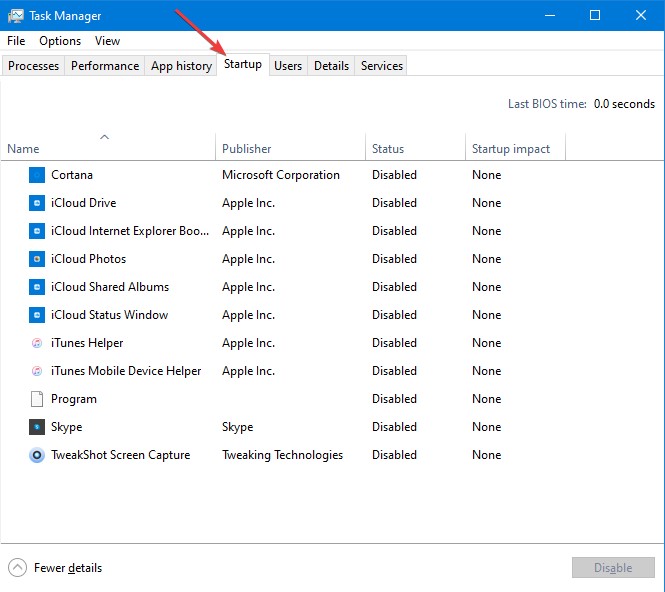Sort by Name column header
Viewport: 665px width, 592px height.
point(108,148)
